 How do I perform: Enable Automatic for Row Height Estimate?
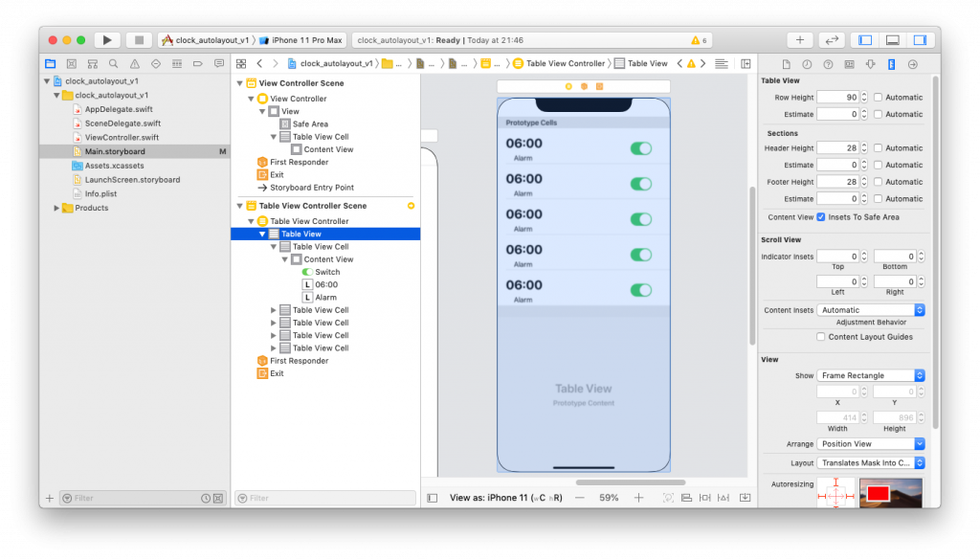click(879, 114)
